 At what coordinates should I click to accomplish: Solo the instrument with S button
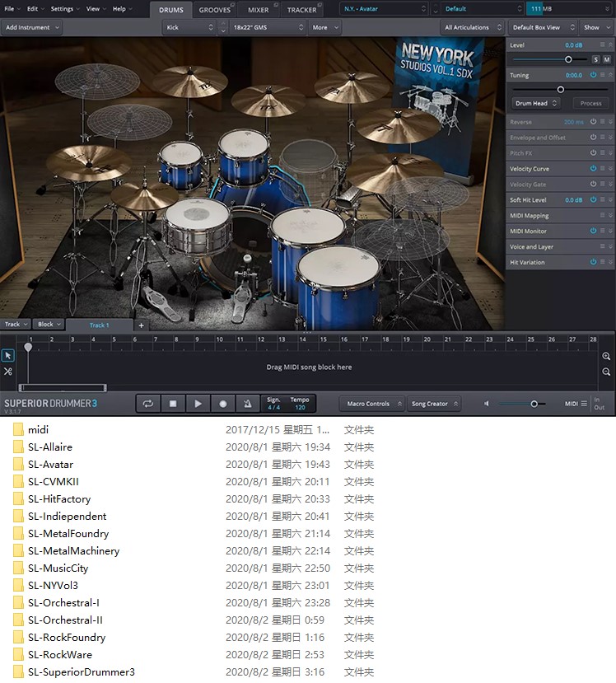pyautogui.click(x=596, y=59)
